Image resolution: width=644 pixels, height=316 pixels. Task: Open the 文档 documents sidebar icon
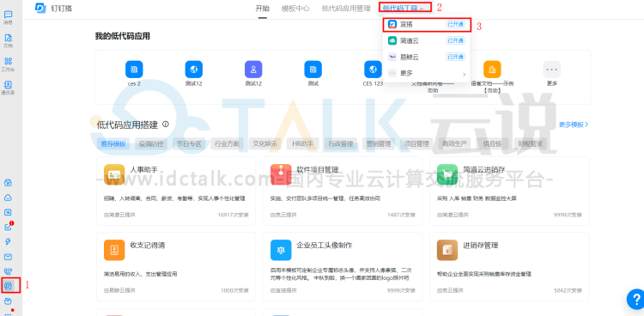(x=8, y=38)
